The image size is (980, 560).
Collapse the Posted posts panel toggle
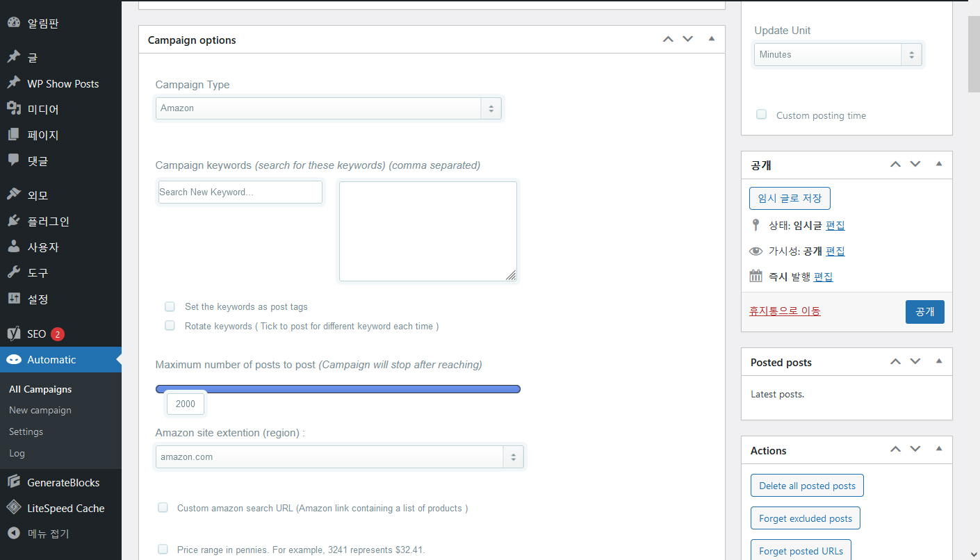pyautogui.click(x=939, y=362)
